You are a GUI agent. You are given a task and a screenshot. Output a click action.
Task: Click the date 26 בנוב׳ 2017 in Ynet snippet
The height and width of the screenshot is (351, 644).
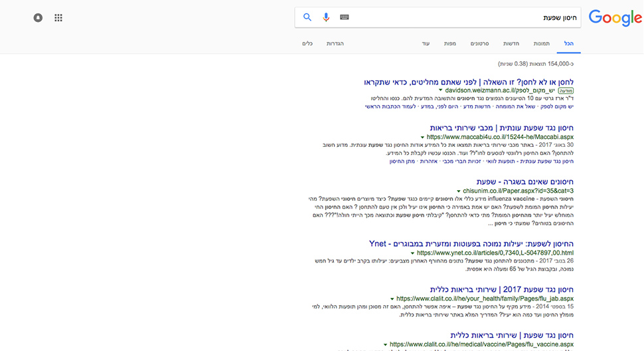(556, 261)
